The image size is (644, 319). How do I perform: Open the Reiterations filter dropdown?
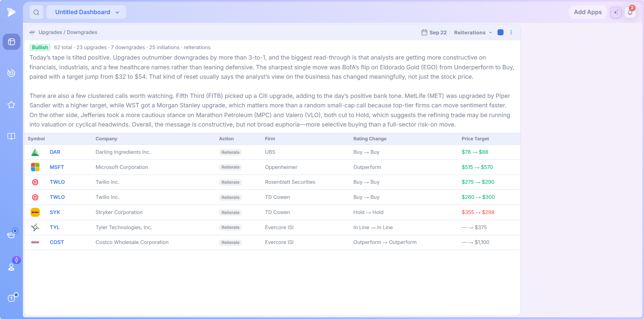coord(473,32)
